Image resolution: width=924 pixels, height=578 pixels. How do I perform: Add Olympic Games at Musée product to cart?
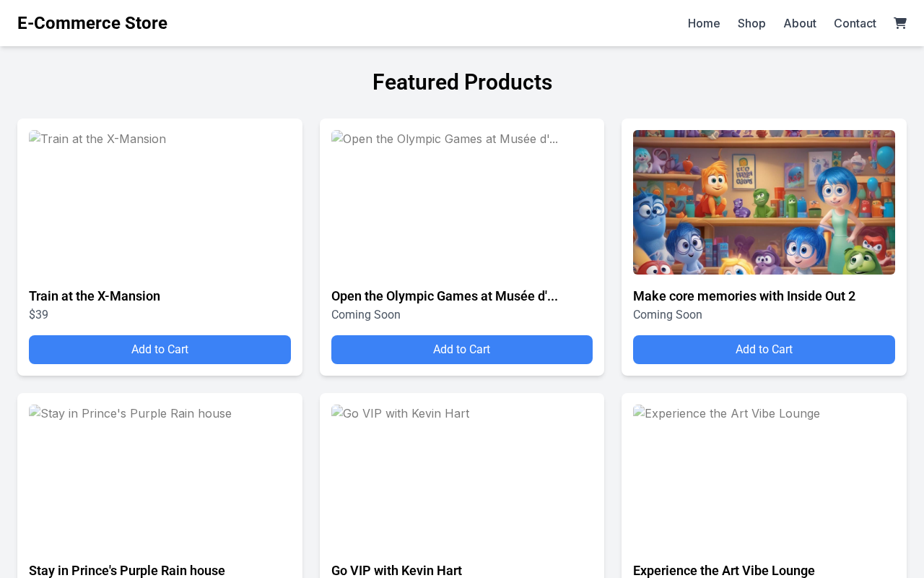462,350
